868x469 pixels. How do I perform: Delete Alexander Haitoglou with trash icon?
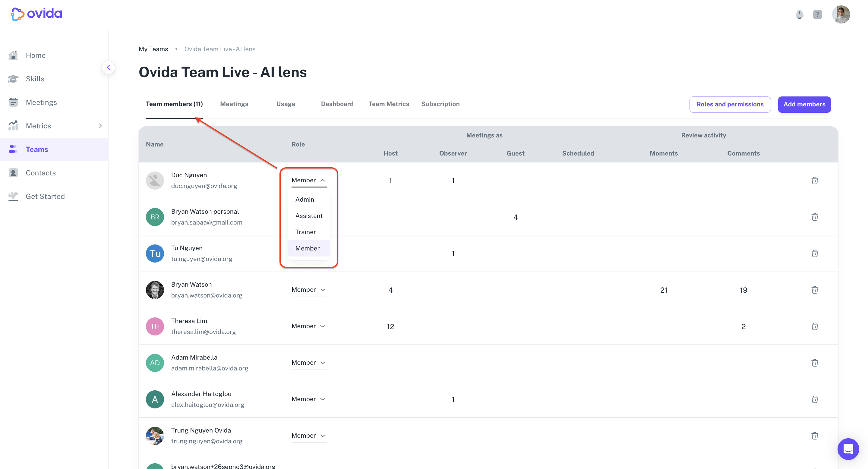click(815, 399)
